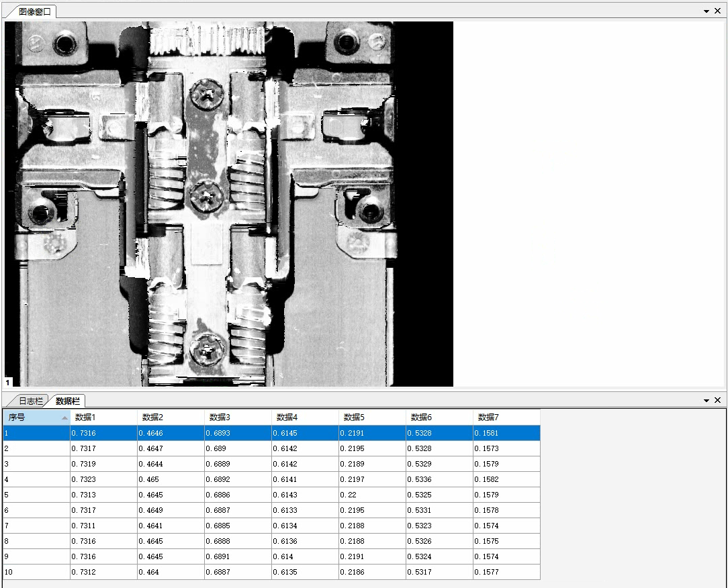Screen dimensions: 728x588
Task: Select cell 0.6133 in row 6
Action: tap(305, 510)
